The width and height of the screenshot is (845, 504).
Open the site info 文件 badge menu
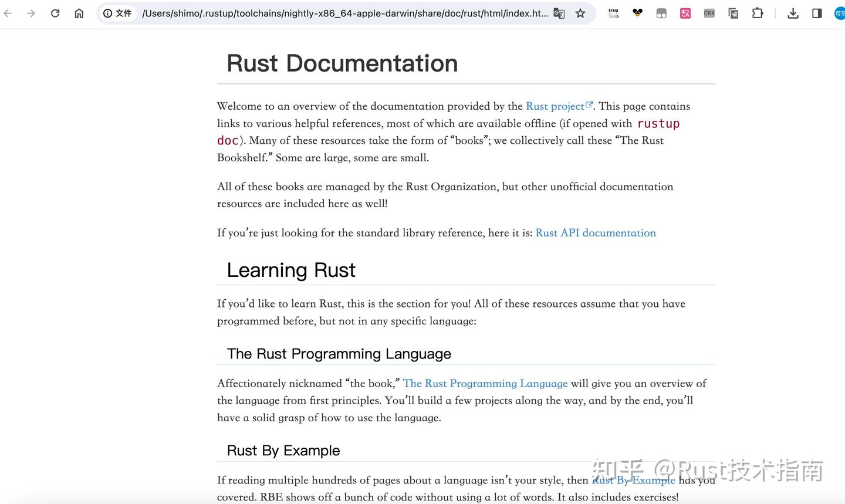click(117, 13)
